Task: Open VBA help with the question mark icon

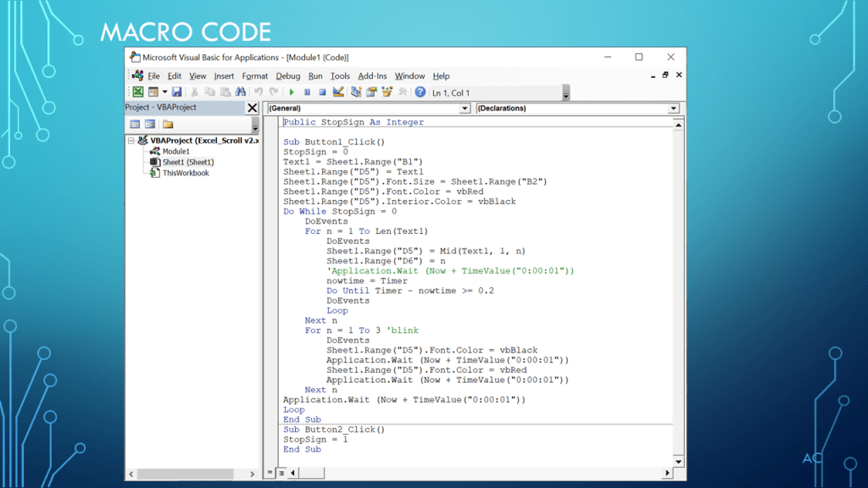Action: pyautogui.click(x=420, y=92)
